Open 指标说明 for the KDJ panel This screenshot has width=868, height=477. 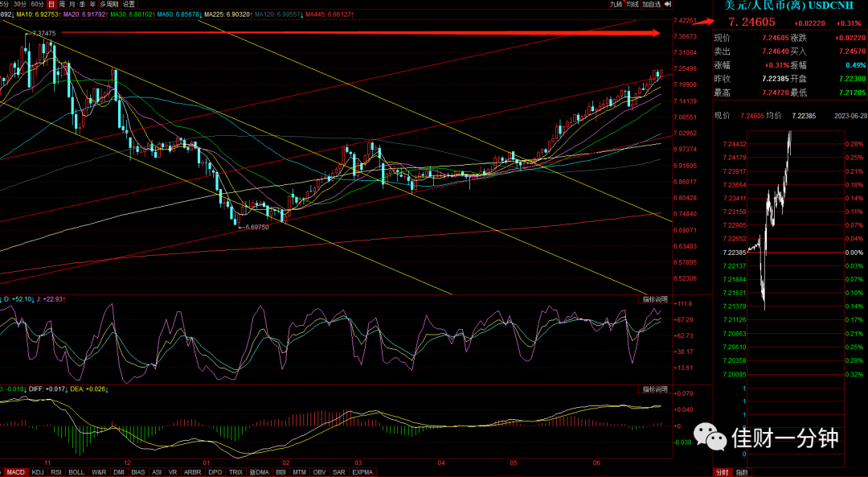pyautogui.click(x=656, y=299)
